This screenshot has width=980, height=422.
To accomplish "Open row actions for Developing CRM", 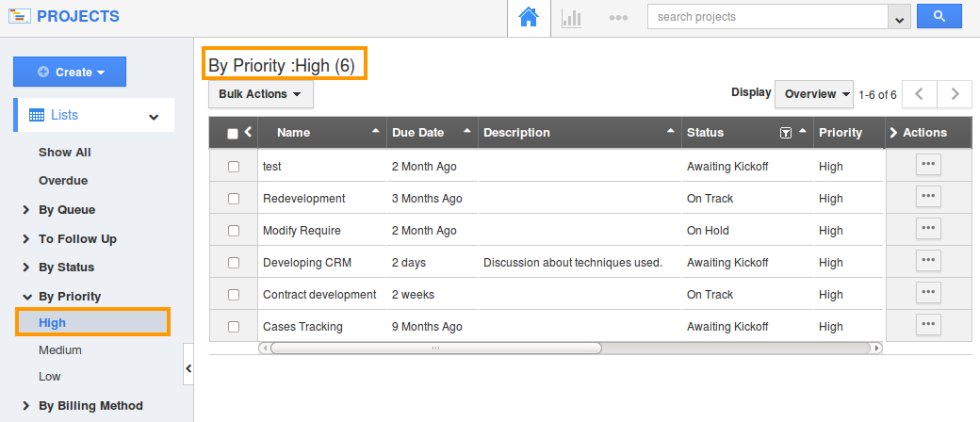I will (928, 260).
